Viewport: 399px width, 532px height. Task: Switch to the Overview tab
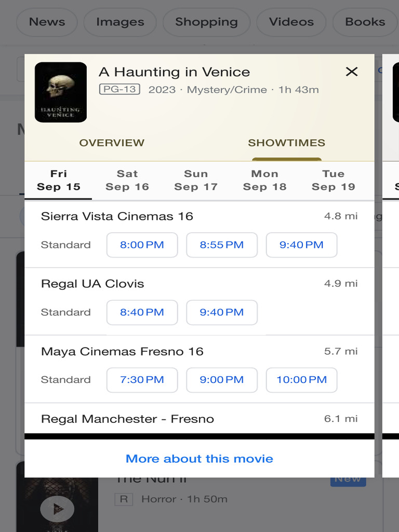pyautogui.click(x=112, y=143)
